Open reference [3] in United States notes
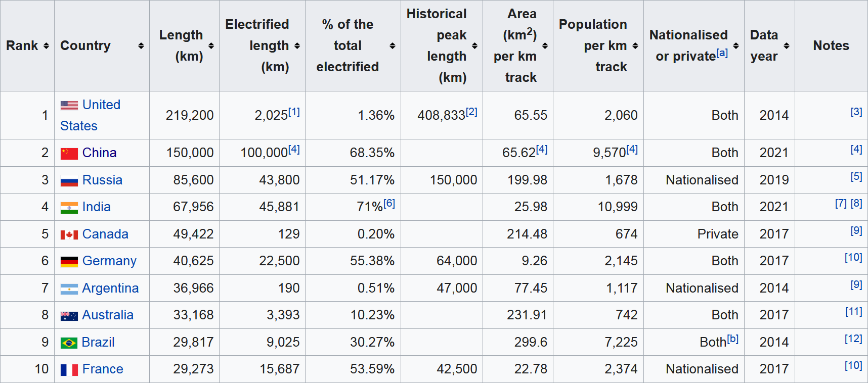Image resolution: width=868 pixels, height=383 pixels. tap(856, 112)
